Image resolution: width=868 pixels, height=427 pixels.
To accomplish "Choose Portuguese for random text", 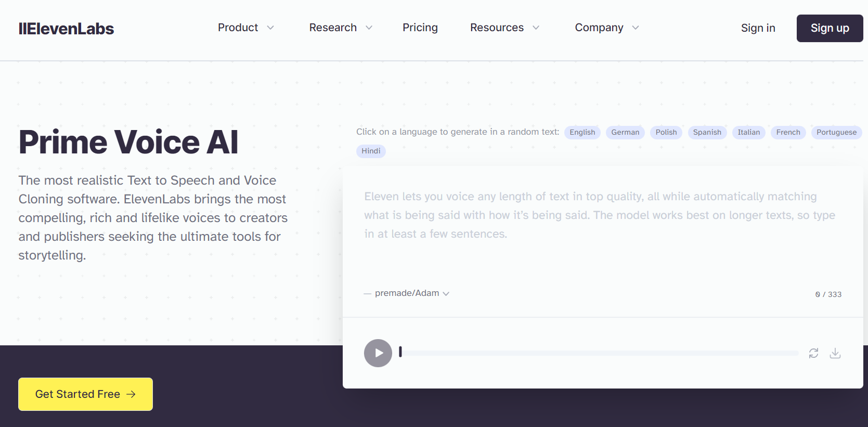I will point(836,132).
